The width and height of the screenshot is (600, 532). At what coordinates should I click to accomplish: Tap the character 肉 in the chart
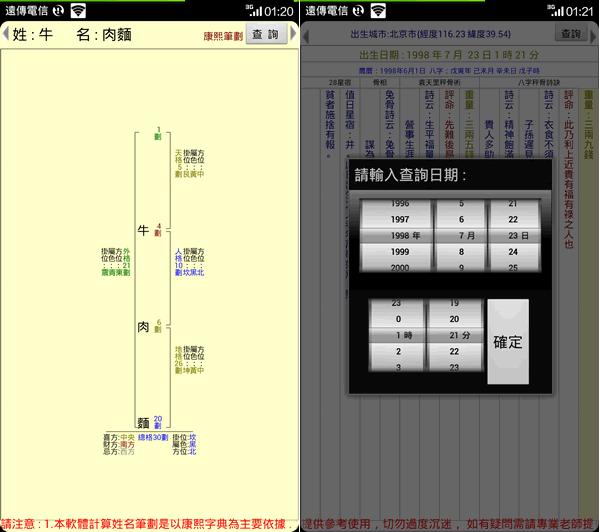(143, 326)
